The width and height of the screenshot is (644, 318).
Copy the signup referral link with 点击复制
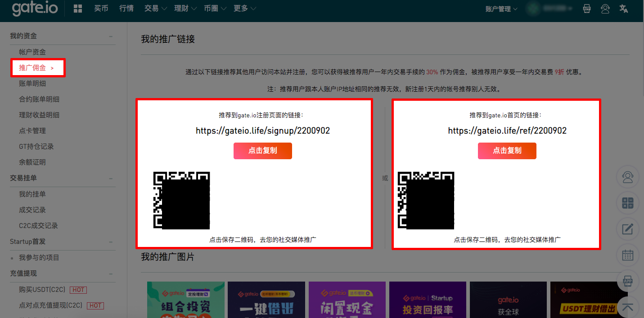(263, 151)
